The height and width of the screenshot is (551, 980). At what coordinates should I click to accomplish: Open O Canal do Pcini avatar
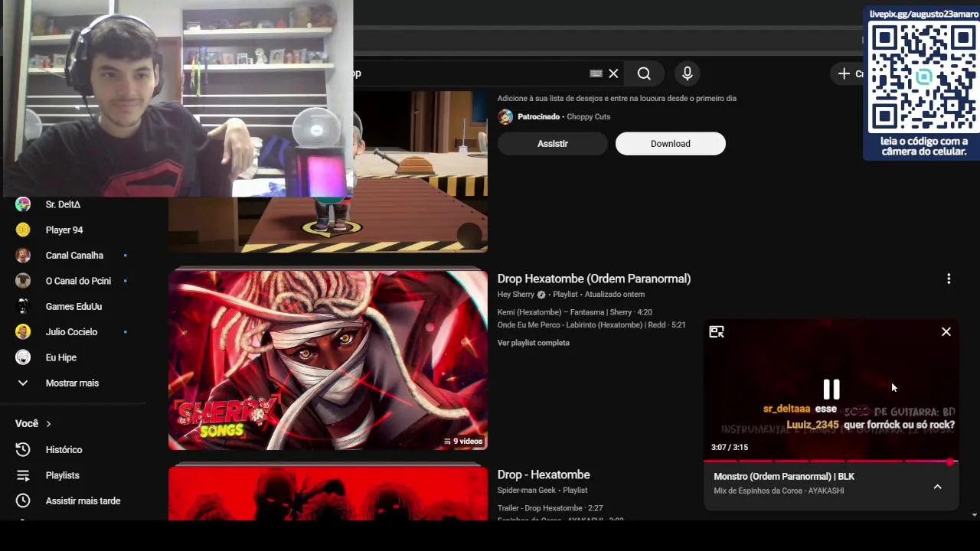pyautogui.click(x=23, y=281)
